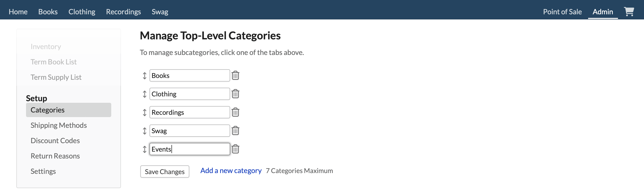This screenshot has width=644, height=193.
Task: Grab the reorder handle beside Books
Action: 144,75
